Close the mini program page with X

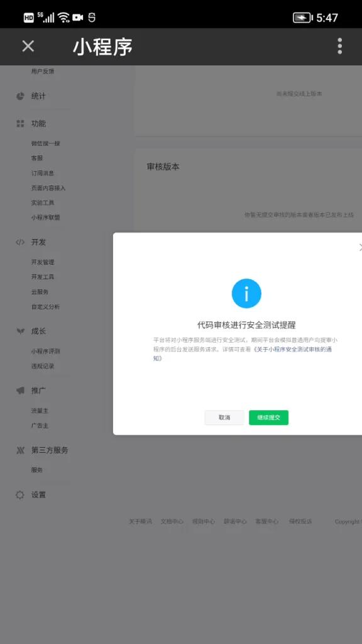point(28,46)
